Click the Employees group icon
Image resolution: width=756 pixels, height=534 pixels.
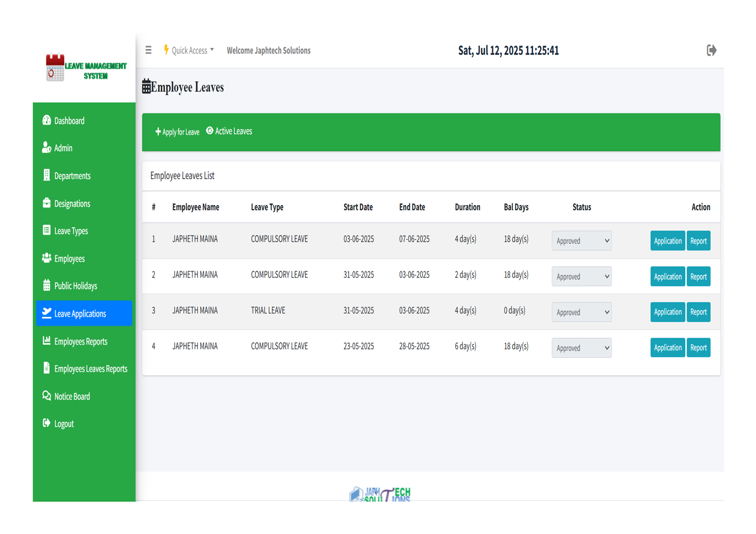(47, 258)
